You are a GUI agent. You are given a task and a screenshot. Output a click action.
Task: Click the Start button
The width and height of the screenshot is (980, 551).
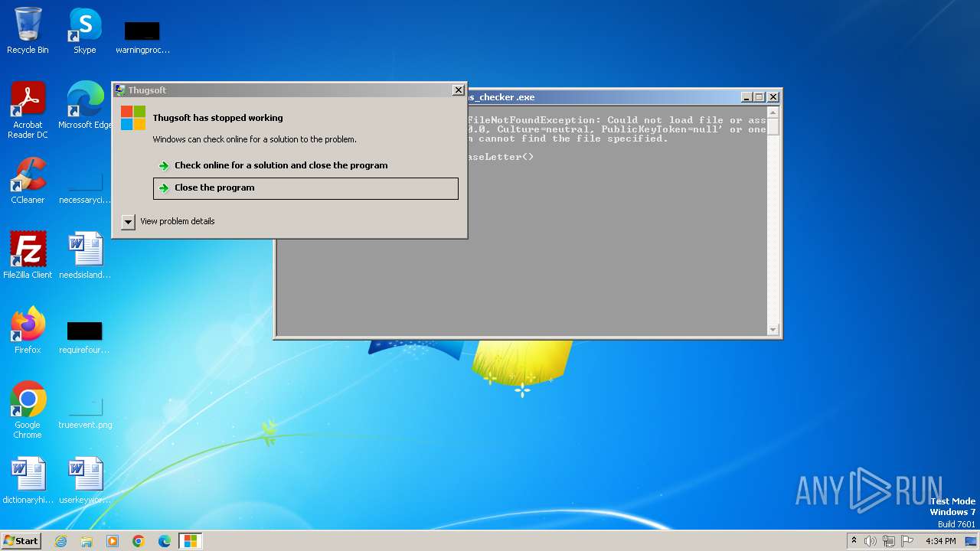[21, 541]
